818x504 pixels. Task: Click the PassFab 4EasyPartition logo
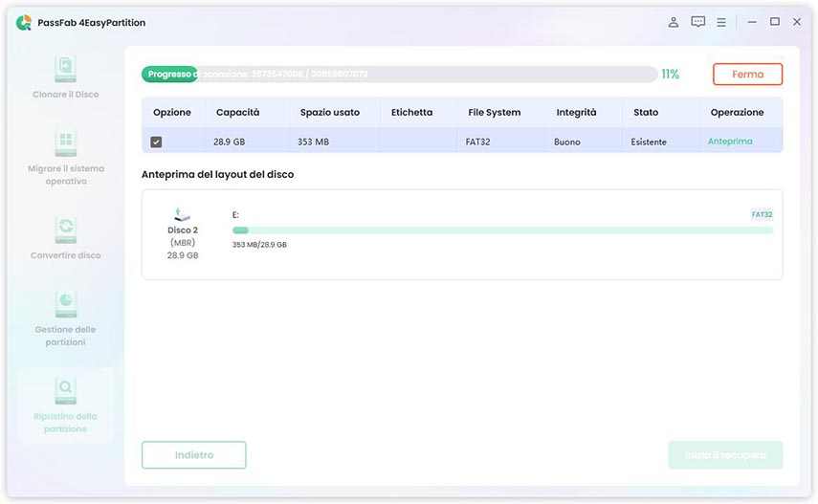24,22
